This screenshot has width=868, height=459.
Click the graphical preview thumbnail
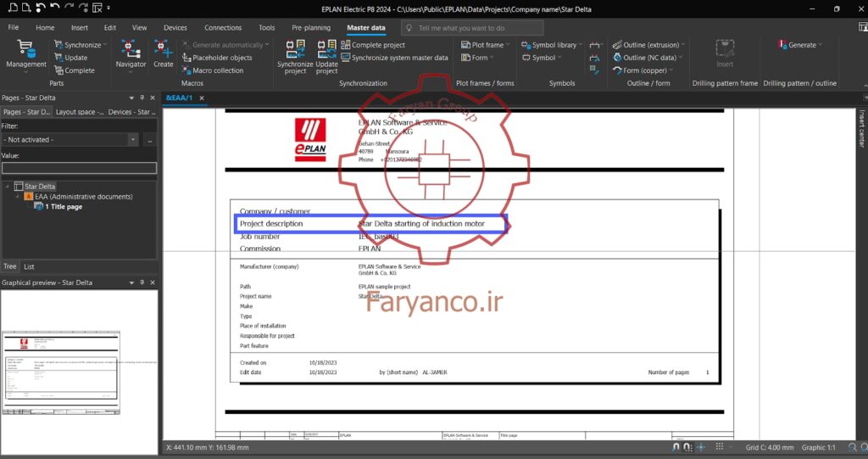61,372
